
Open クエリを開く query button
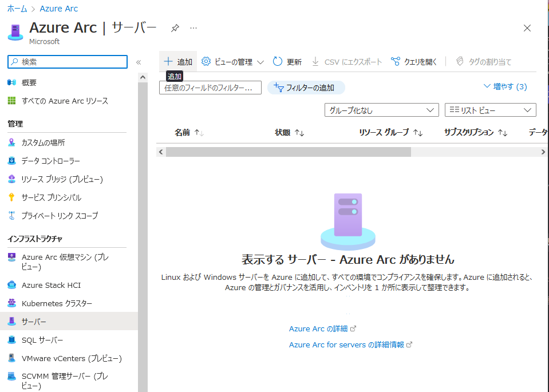coord(414,62)
